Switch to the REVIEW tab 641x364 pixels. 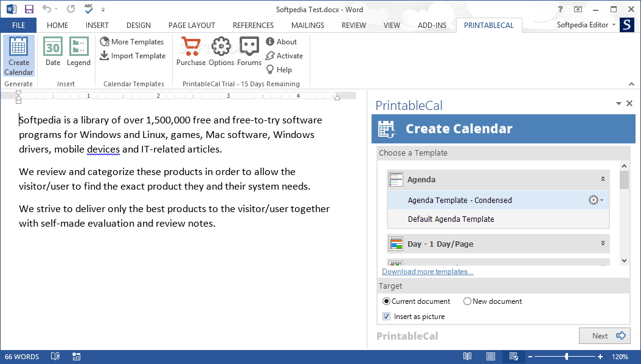point(353,26)
